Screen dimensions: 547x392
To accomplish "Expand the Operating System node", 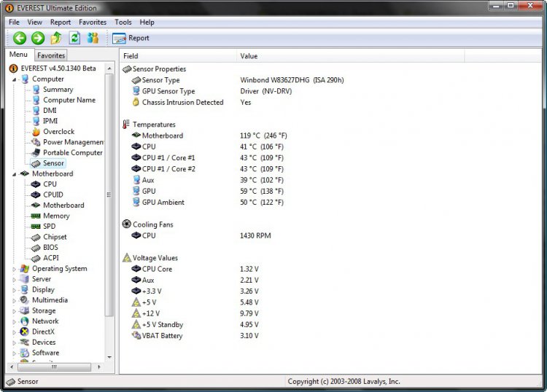I will (x=14, y=269).
